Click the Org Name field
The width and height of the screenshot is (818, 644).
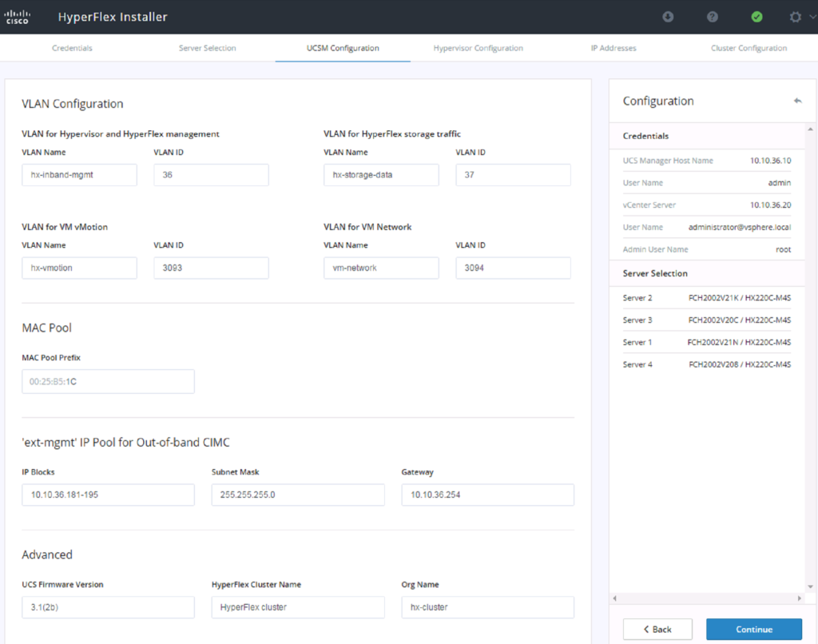click(x=488, y=607)
